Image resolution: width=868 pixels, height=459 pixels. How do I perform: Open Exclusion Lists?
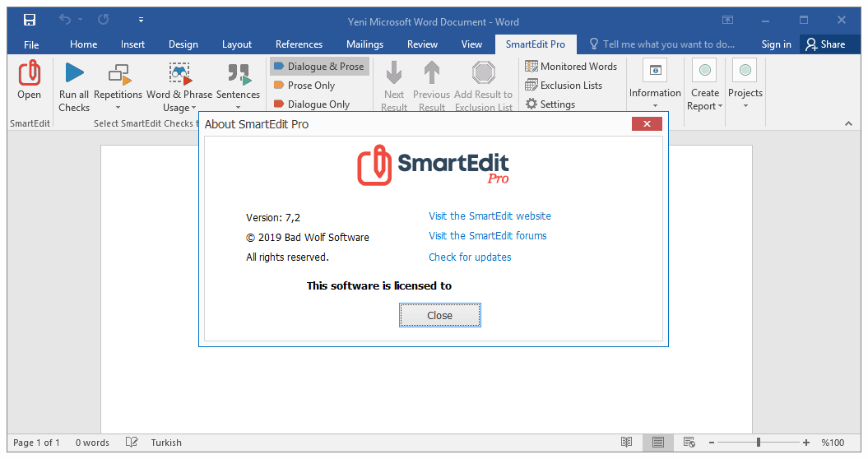(564, 86)
